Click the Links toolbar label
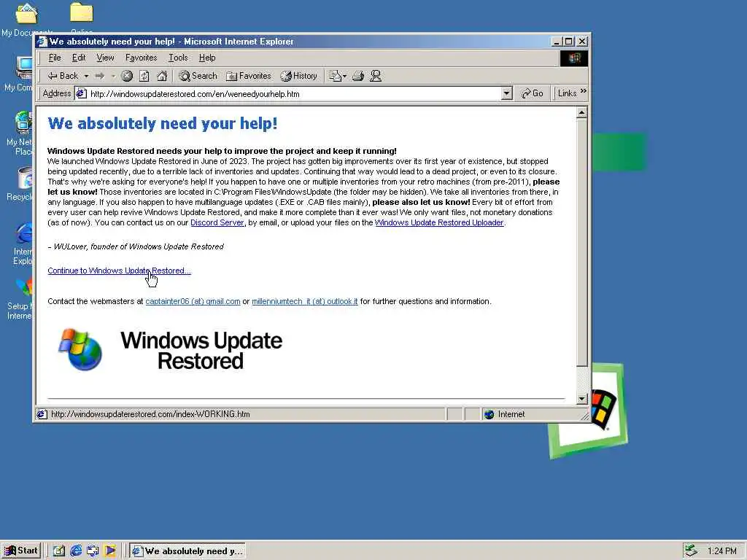Screen dimensions: 747x560 tap(567, 93)
